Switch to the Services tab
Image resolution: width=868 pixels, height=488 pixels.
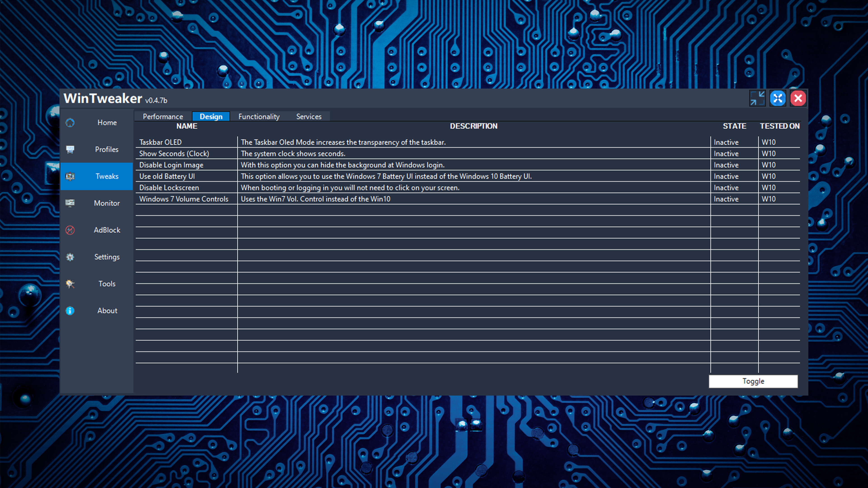pos(308,116)
